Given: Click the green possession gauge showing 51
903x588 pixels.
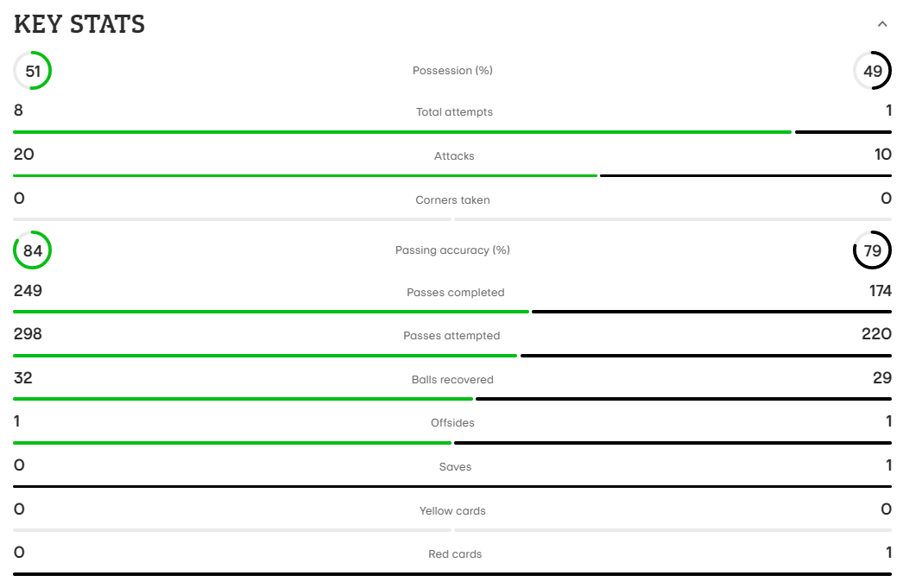Looking at the screenshot, I should click(33, 71).
